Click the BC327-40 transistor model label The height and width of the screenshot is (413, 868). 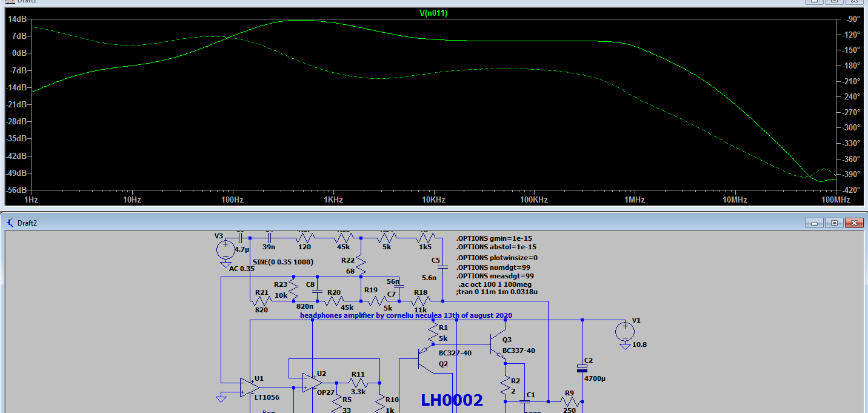455,352
